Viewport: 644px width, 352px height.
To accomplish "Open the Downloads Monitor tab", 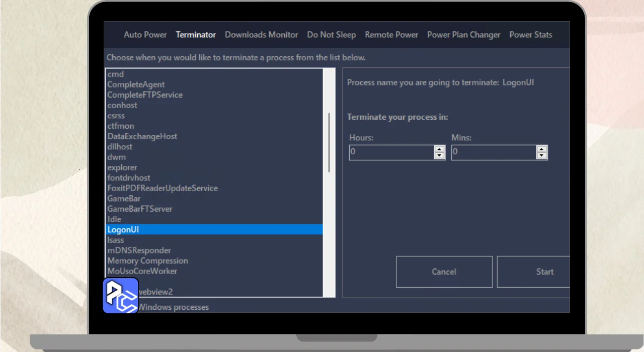I will click(x=262, y=35).
